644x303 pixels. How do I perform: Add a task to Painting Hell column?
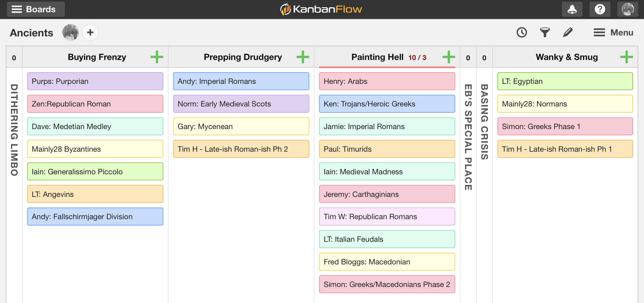449,57
